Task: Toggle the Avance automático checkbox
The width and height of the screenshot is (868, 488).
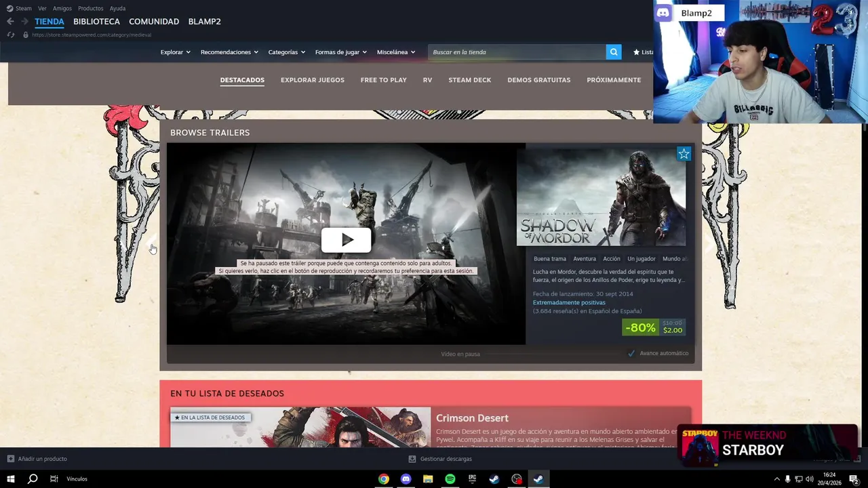Action: pos(631,353)
